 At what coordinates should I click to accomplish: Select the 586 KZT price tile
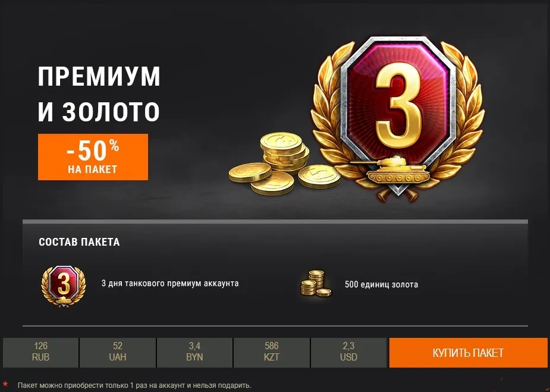tap(272, 353)
